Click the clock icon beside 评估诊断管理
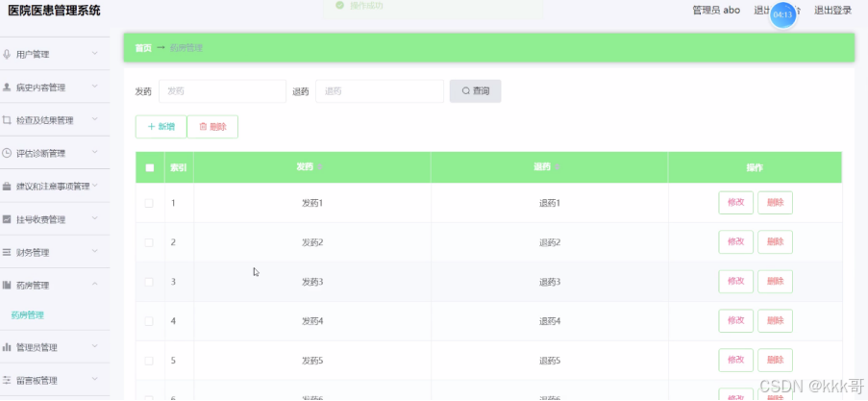 [x=7, y=153]
